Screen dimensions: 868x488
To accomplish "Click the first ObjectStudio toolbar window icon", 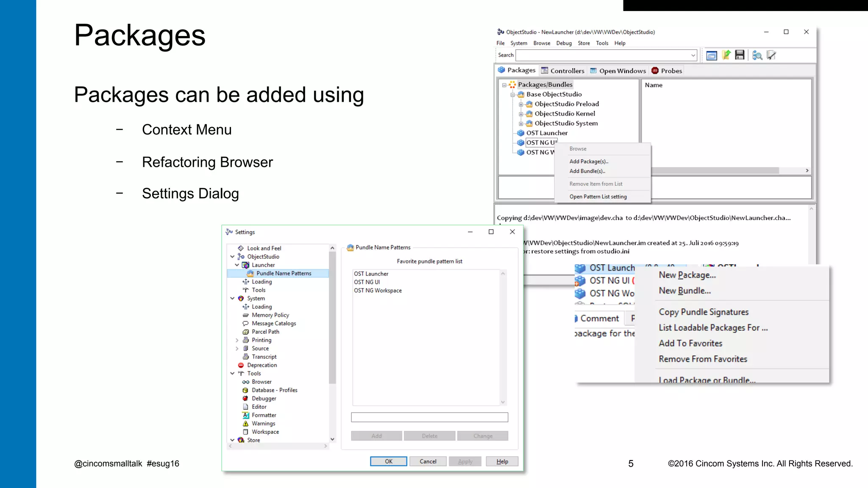I will tap(712, 55).
